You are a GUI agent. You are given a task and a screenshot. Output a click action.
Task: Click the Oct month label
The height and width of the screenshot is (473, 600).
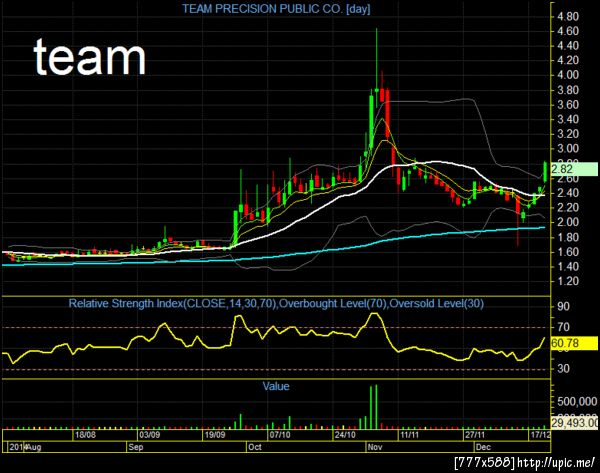(254, 447)
